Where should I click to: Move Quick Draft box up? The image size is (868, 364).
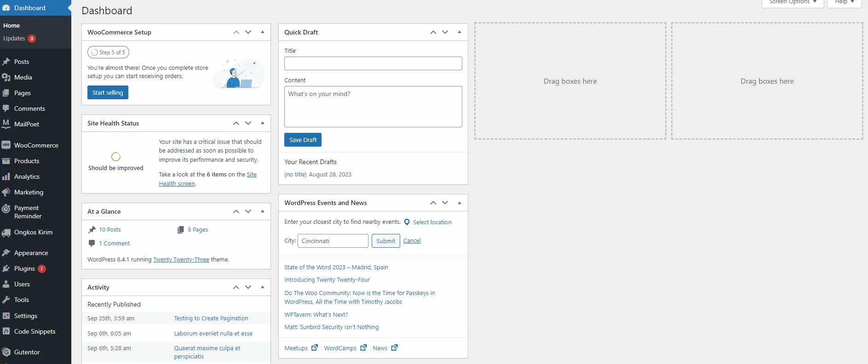point(433,32)
